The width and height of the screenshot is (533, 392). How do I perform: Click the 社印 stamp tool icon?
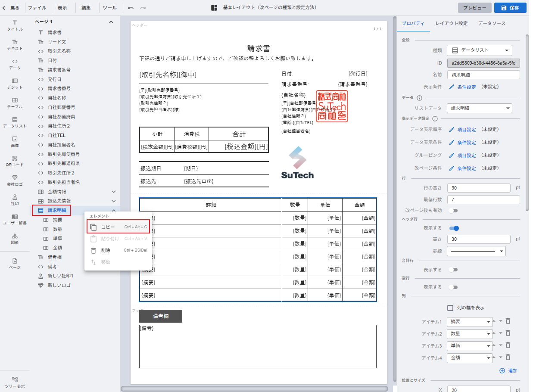click(15, 199)
